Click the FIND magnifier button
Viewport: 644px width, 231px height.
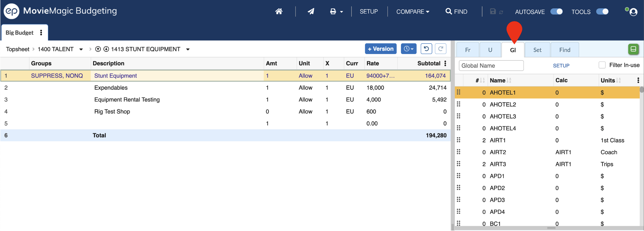[x=456, y=12]
